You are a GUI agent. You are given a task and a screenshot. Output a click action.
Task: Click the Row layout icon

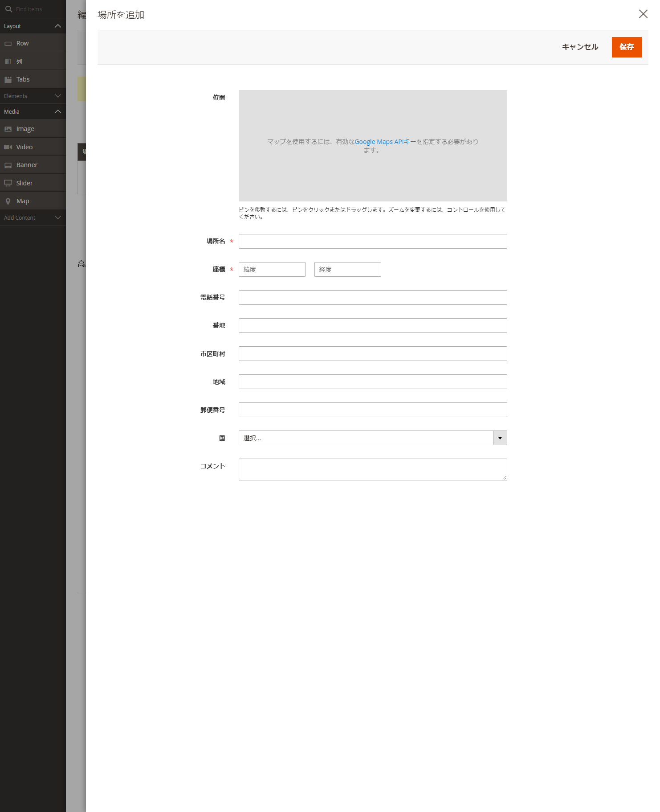click(x=8, y=44)
